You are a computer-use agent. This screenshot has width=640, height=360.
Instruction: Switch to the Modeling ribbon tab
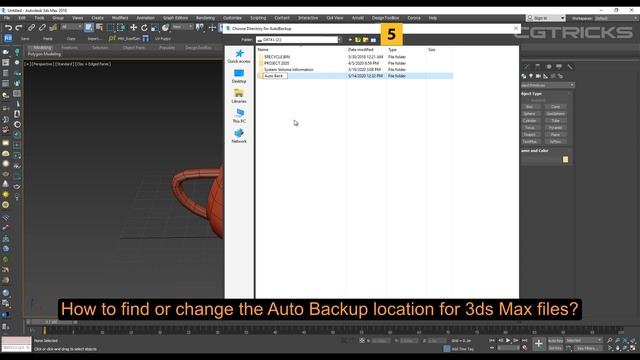pos(42,48)
